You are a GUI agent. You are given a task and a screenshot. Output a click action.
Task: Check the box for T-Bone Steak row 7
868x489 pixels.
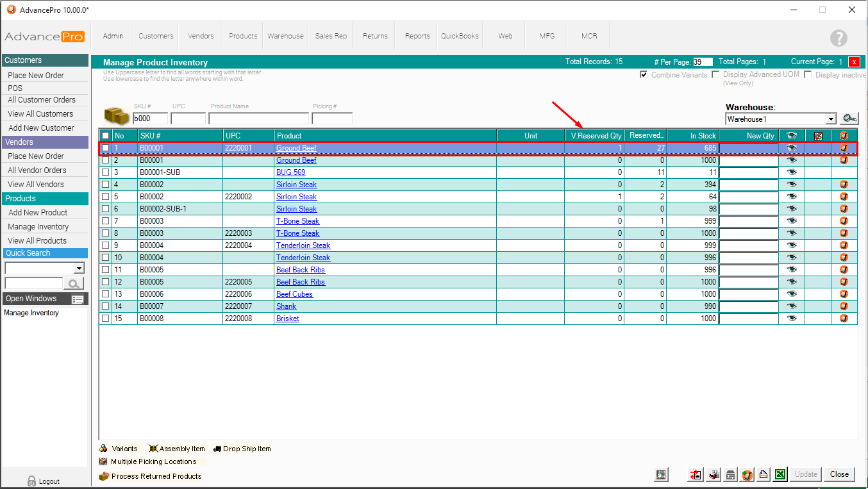(105, 221)
